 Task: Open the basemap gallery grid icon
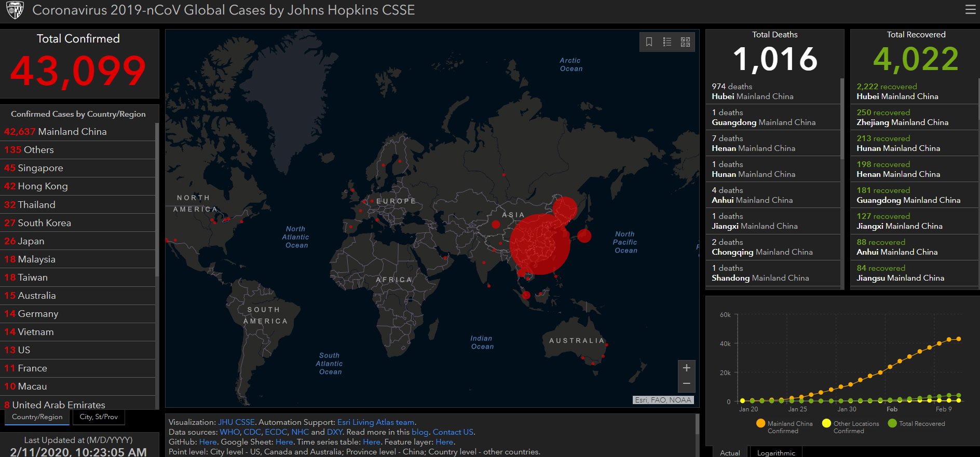pyautogui.click(x=685, y=42)
